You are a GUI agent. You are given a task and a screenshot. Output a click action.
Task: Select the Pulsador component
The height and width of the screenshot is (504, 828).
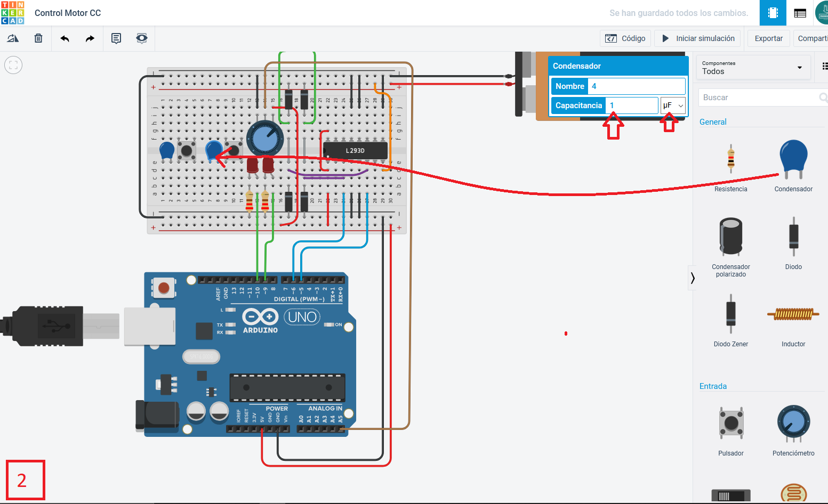tap(731, 430)
